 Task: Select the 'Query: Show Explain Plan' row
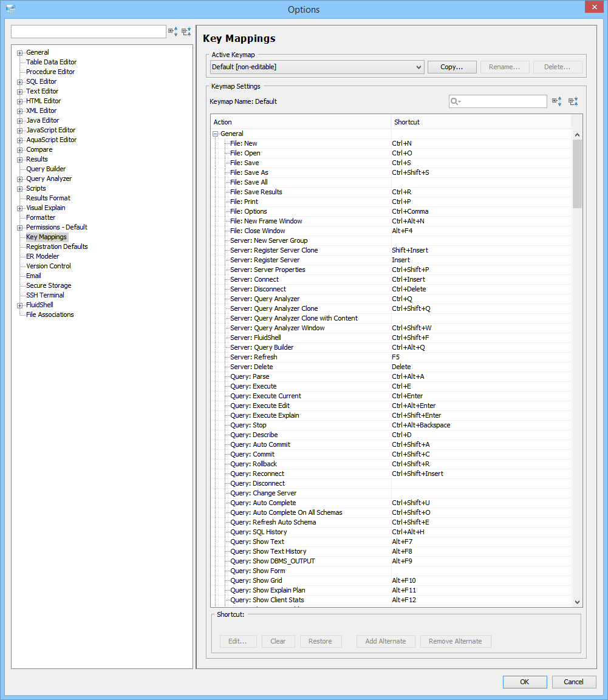coord(391,591)
